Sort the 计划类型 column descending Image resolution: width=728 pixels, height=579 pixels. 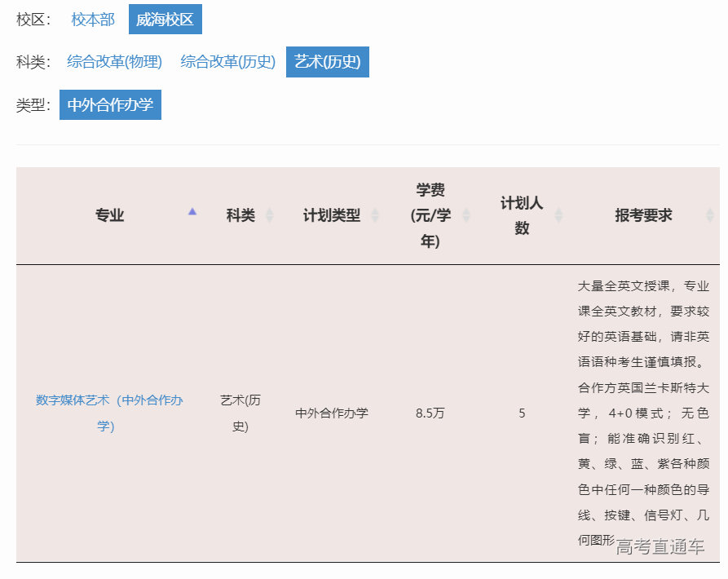pyautogui.click(x=377, y=221)
